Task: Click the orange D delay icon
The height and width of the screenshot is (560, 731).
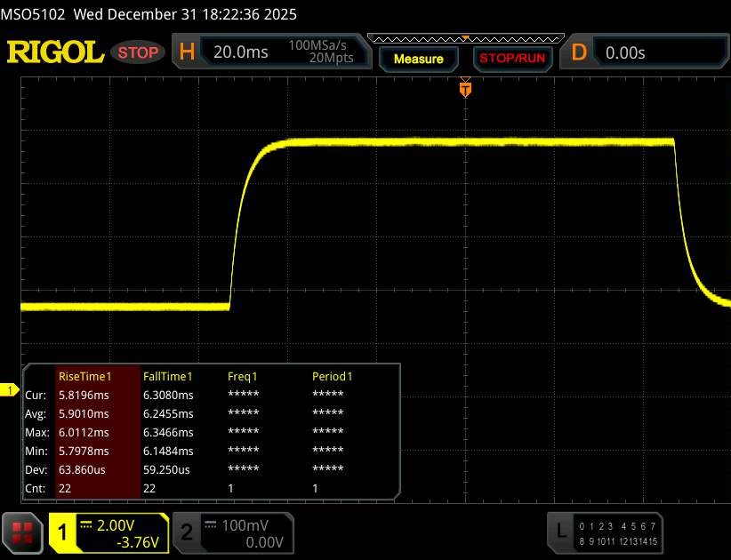Action: tap(579, 52)
